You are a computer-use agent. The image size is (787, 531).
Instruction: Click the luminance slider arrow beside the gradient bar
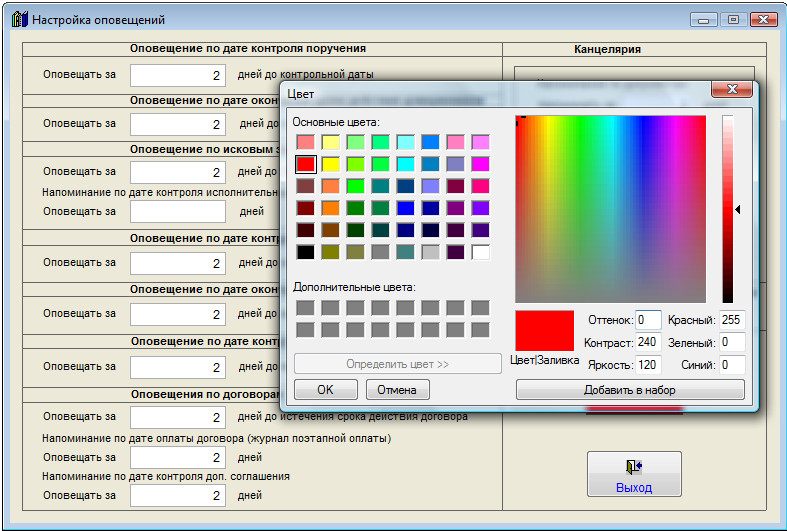click(738, 209)
